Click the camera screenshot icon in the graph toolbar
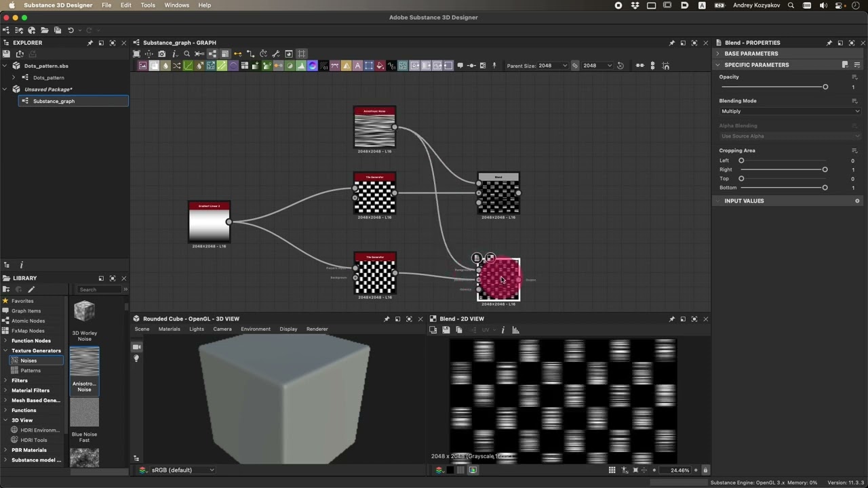This screenshot has width=868, height=488. 161,54
